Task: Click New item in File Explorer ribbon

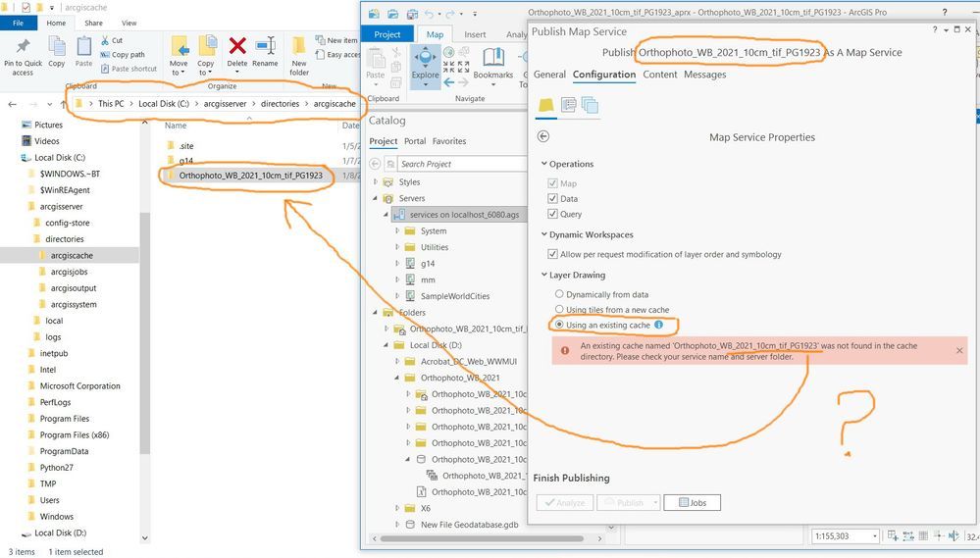Action: pyautogui.click(x=336, y=40)
